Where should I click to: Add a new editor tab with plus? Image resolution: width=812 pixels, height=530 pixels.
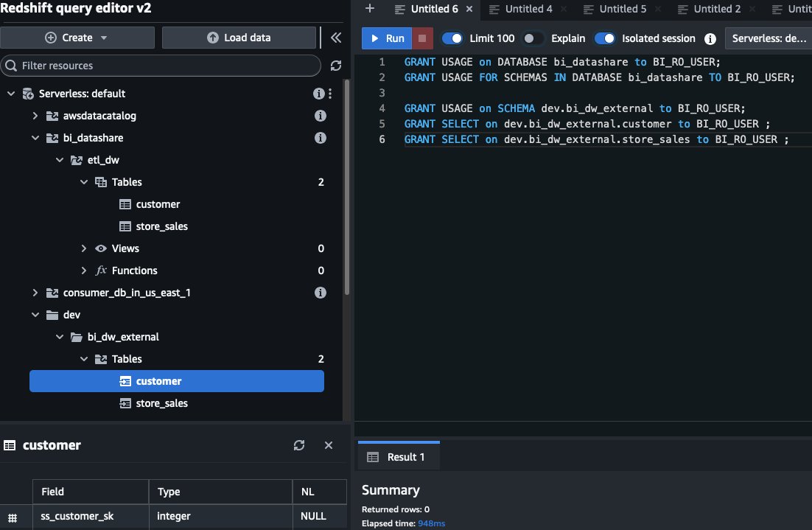point(370,8)
